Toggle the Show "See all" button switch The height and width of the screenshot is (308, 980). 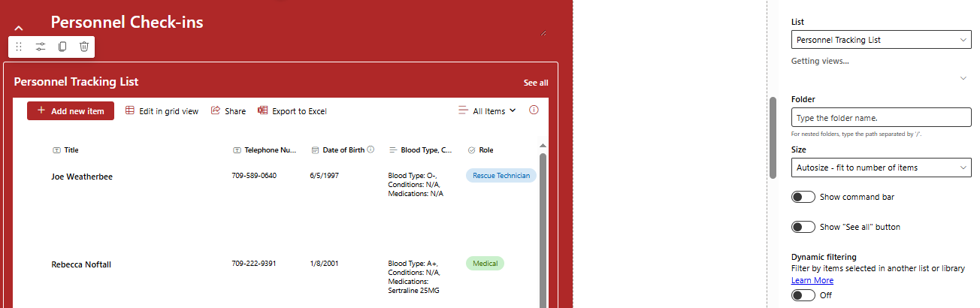tap(803, 227)
